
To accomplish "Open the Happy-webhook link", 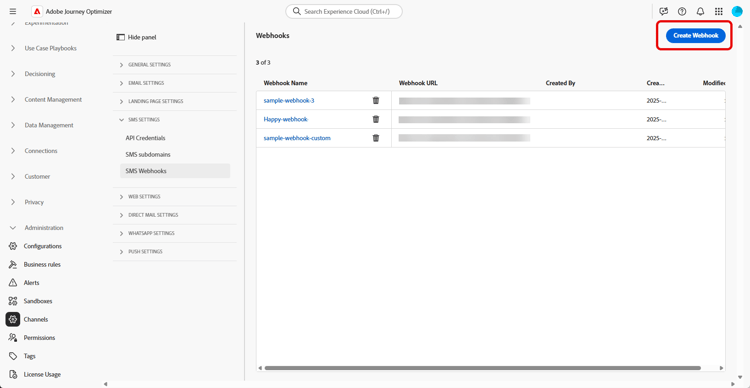I will [x=286, y=119].
